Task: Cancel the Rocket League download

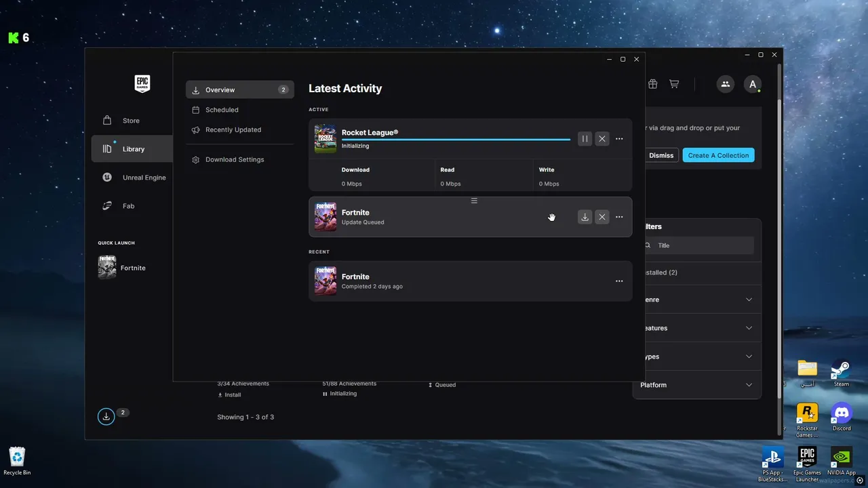Action: pos(602,139)
